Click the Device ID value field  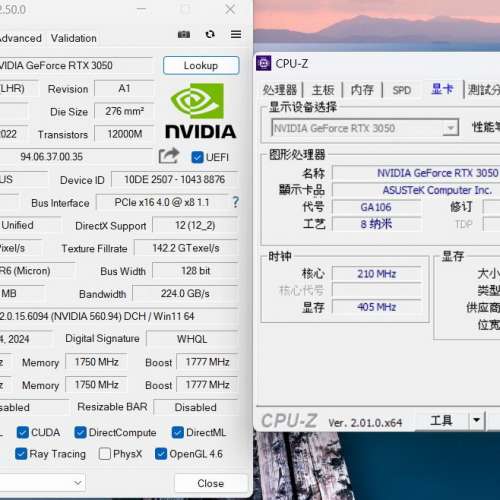[175, 180]
